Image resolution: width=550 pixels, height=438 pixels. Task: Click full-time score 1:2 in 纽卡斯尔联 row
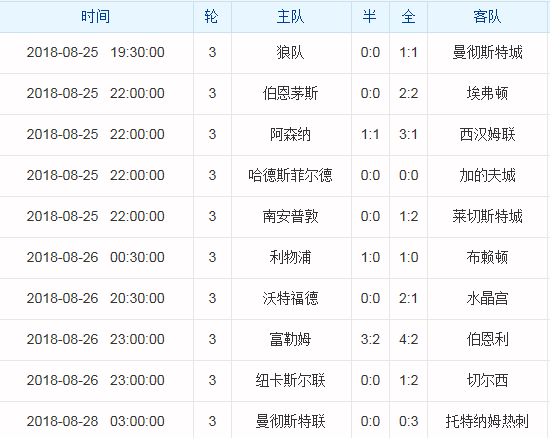point(408,381)
